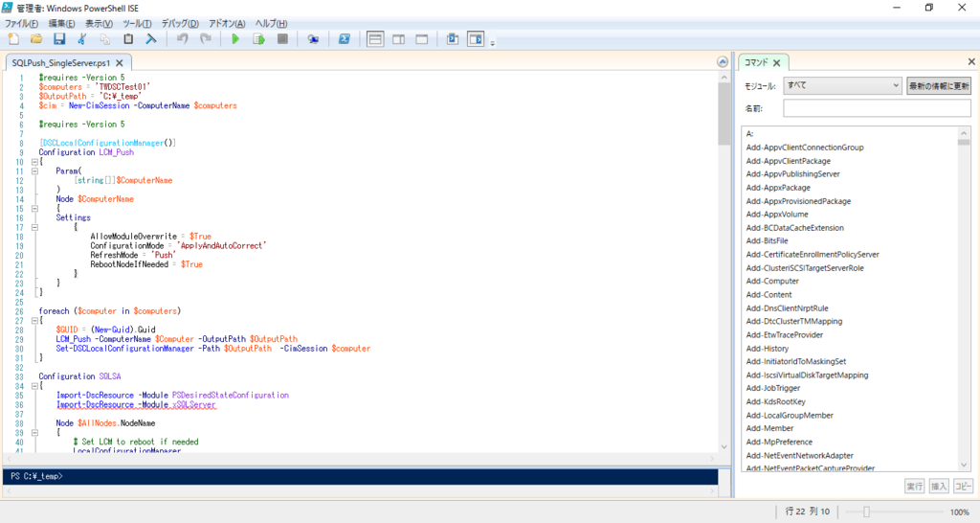
Task: Select Add-MpPreference command
Action: 779,442
